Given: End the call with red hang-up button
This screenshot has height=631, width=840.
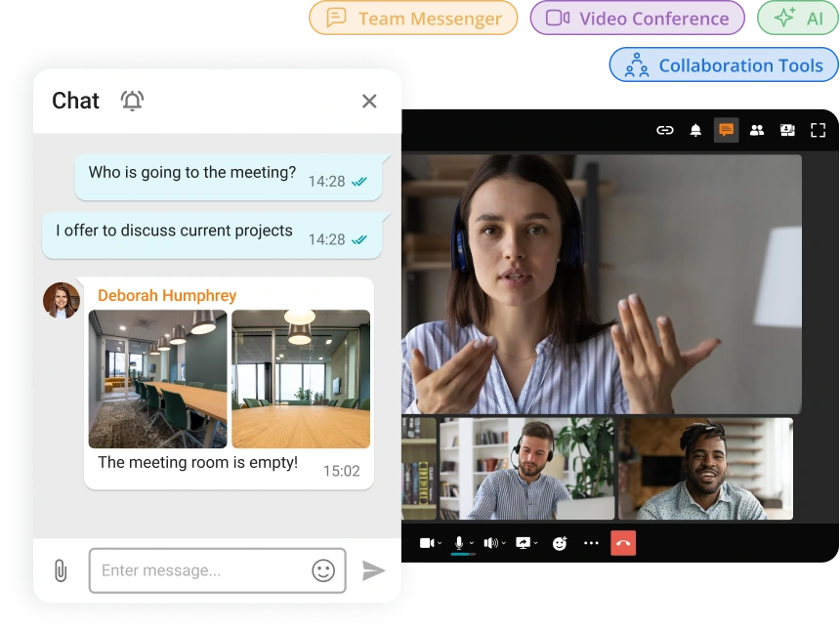Looking at the screenshot, I should (x=623, y=543).
